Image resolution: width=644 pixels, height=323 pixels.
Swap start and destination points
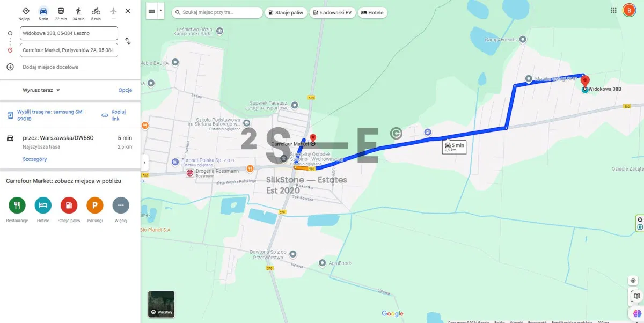[x=128, y=41]
